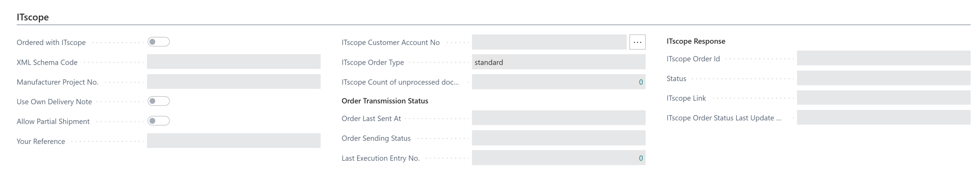Screen dimensions: 980x182
Task: Enable Use Own Delivery Note switch
Action: [x=158, y=101]
